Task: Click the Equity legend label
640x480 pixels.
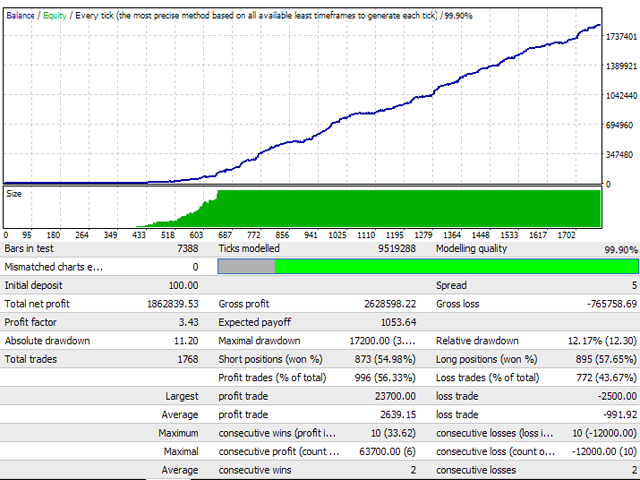Action: coord(55,16)
